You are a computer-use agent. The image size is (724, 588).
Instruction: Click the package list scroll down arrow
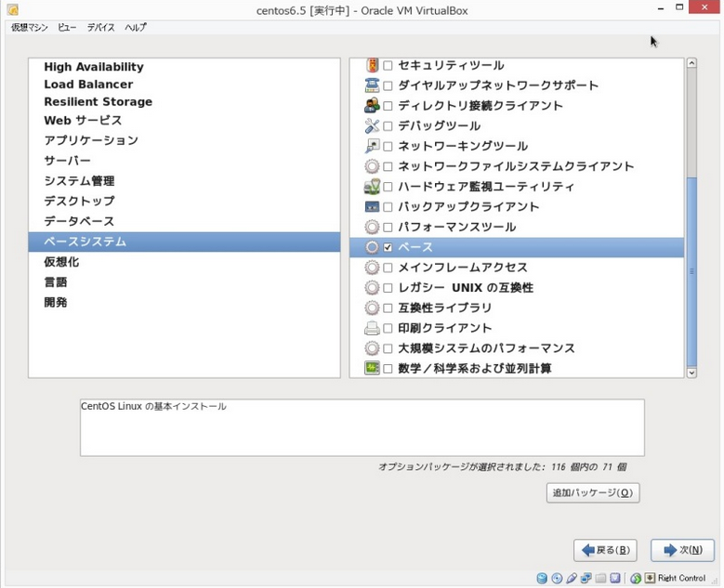(x=691, y=372)
